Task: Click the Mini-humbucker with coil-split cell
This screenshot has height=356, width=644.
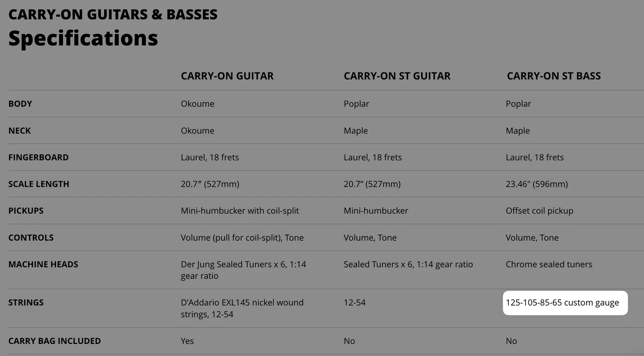Action: tap(239, 210)
